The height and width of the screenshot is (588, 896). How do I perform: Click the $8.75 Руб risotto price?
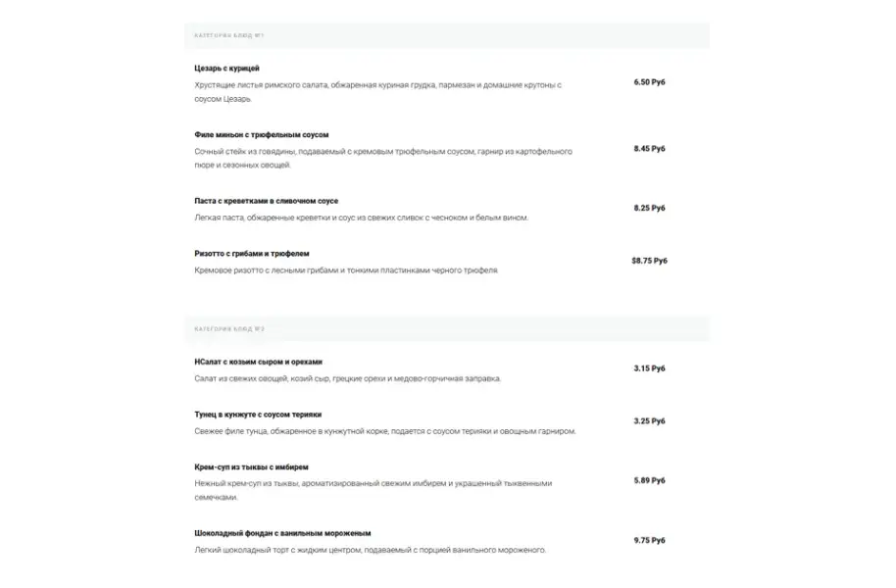[x=649, y=261]
